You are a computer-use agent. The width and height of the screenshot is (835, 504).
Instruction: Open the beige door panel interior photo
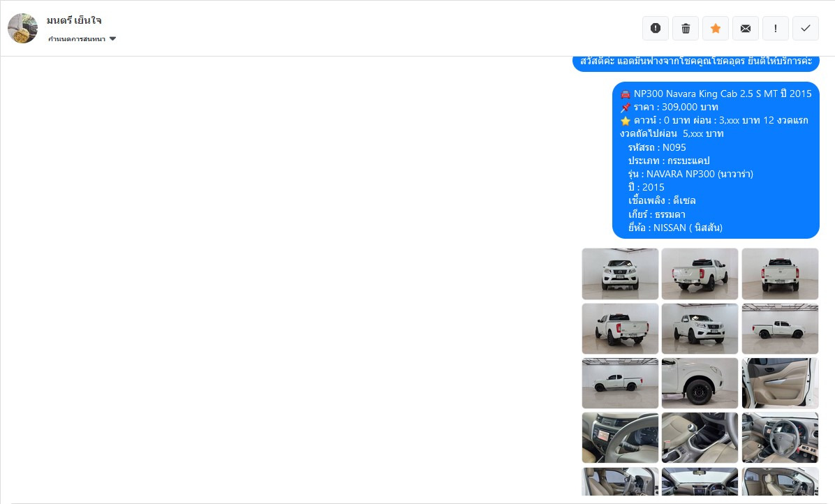pos(780,383)
